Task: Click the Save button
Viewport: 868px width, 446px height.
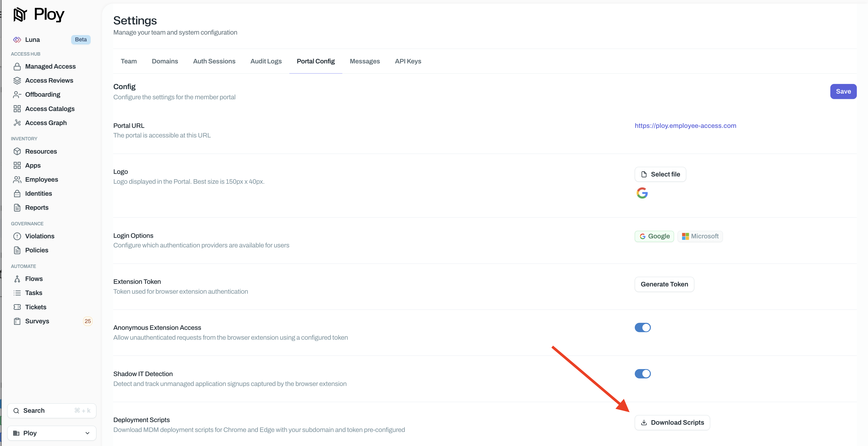Action: tap(843, 91)
